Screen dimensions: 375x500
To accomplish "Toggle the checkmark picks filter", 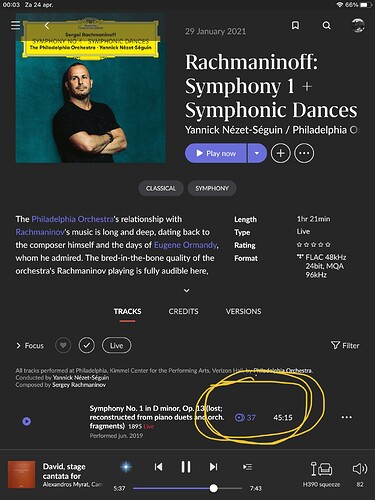I will (87, 345).
